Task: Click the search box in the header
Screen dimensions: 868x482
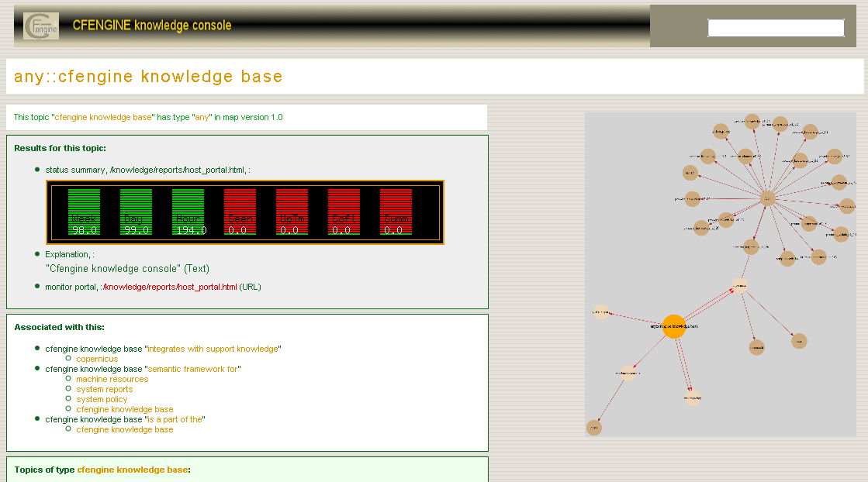Action: click(776, 28)
